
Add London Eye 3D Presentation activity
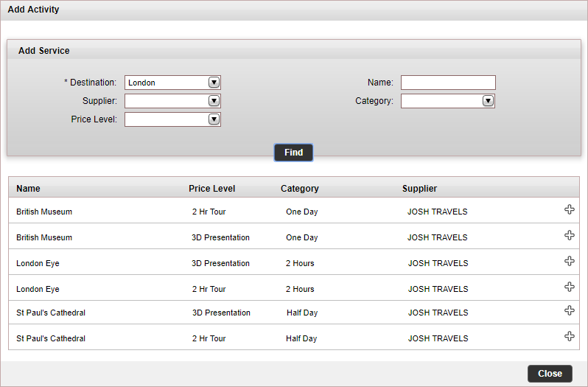click(570, 262)
